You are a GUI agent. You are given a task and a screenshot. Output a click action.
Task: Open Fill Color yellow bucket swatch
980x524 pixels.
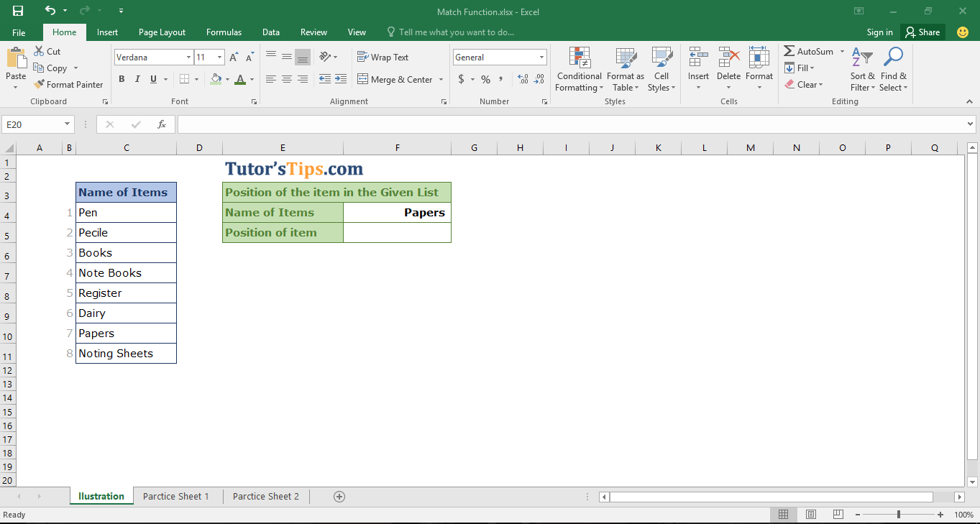point(216,79)
